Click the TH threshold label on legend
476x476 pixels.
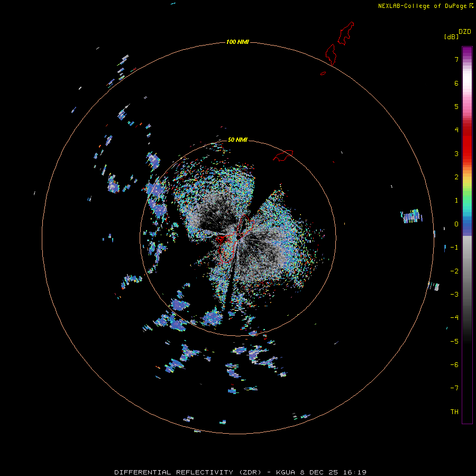(454, 412)
